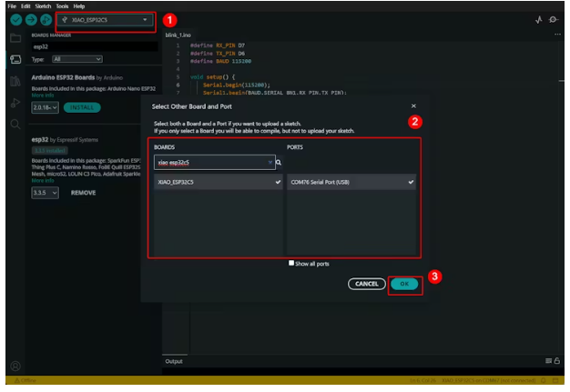Open the Serial Monitor icon
This screenshot has width=570, height=392.
point(554,20)
